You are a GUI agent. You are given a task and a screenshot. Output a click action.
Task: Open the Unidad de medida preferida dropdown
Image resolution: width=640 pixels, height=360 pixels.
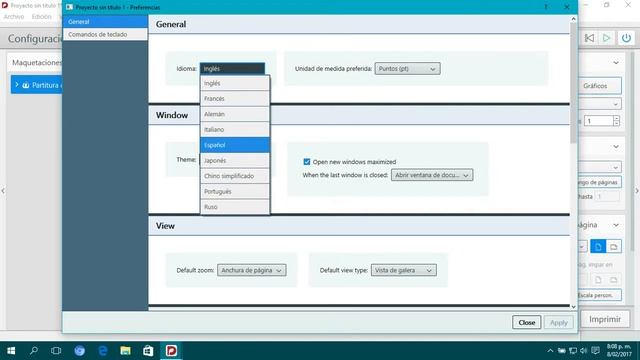[407, 69]
